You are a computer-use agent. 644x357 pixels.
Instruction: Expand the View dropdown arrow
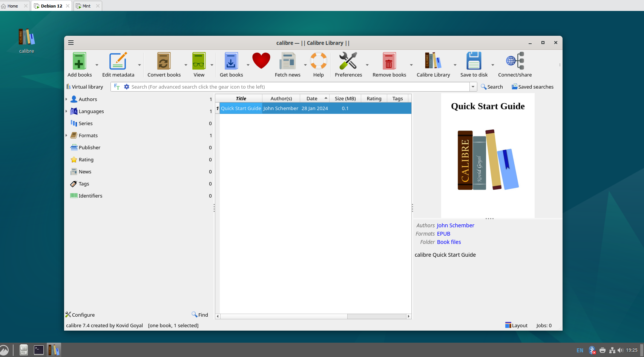point(212,65)
